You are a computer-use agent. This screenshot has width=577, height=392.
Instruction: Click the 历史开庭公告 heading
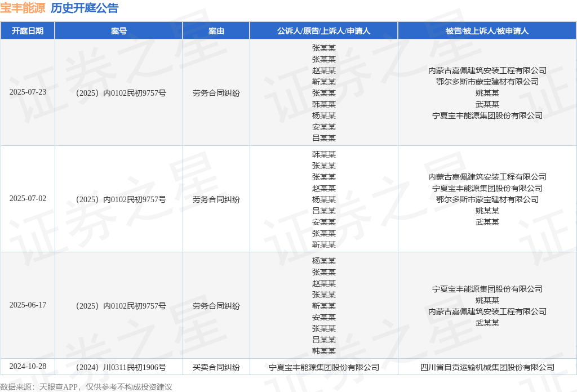click(x=85, y=8)
